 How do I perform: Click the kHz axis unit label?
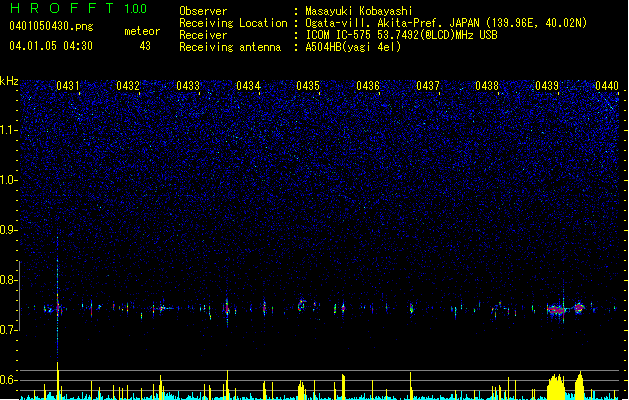click(9, 81)
